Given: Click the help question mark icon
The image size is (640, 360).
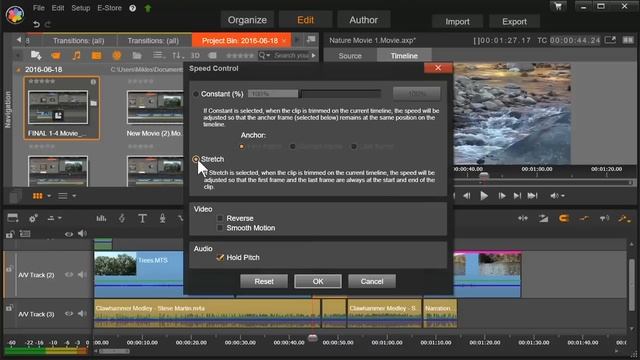Looking at the screenshot, I should [x=133, y=8].
